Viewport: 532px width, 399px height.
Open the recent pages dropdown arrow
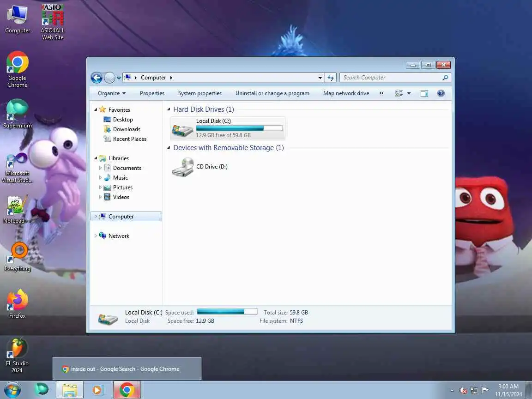119,78
